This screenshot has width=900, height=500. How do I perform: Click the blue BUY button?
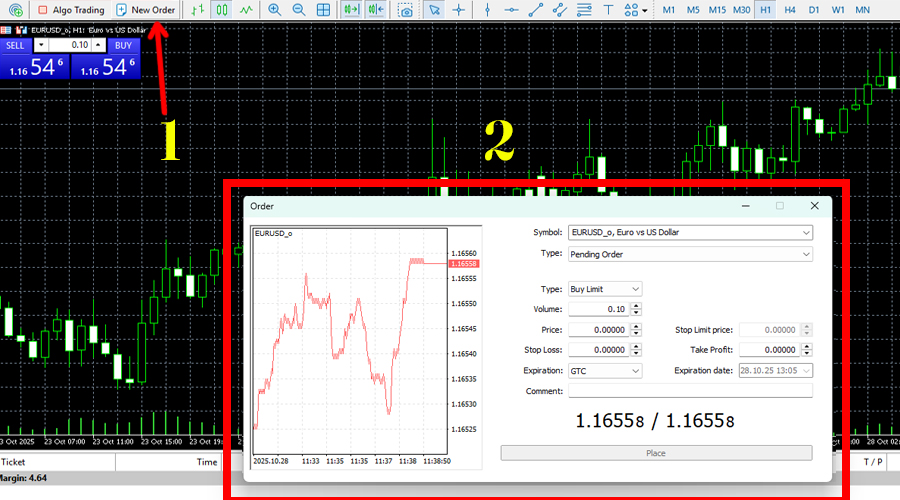pos(122,45)
